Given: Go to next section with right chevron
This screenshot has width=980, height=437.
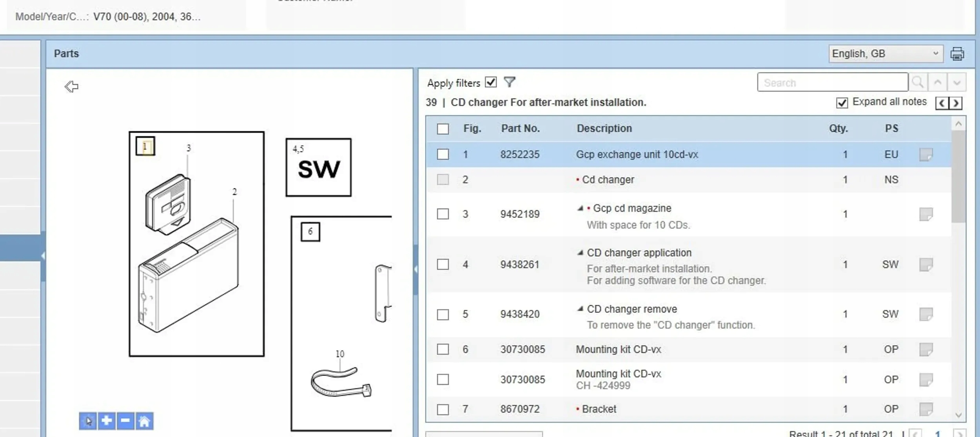Looking at the screenshot, I should [x=956, y=103].
